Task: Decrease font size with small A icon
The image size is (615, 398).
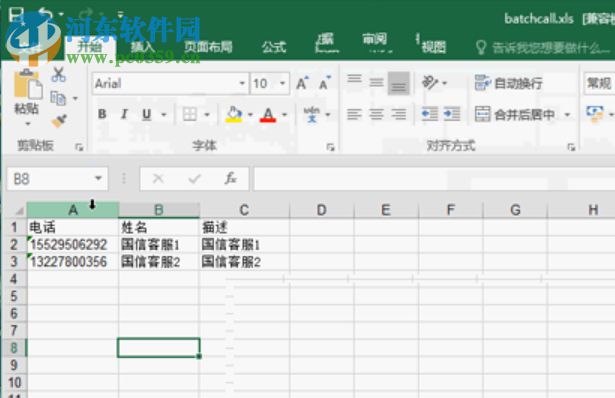Action: [325, 83]
